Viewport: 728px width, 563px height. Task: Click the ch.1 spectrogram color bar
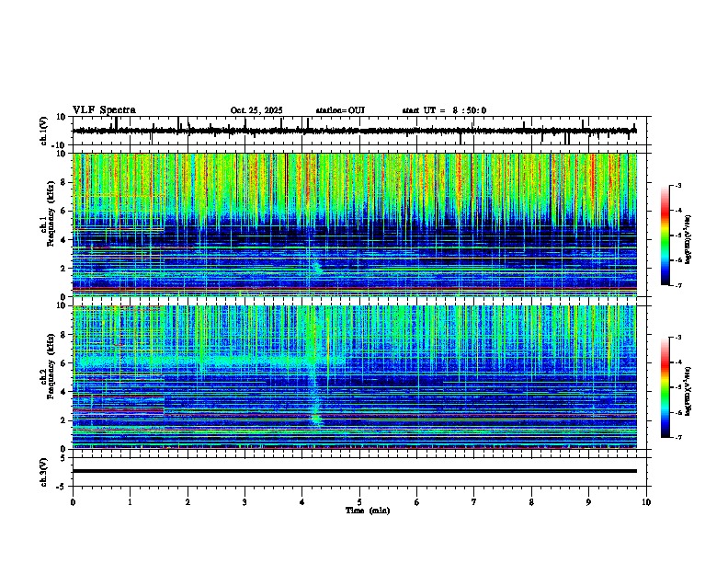tap(665, 236)
